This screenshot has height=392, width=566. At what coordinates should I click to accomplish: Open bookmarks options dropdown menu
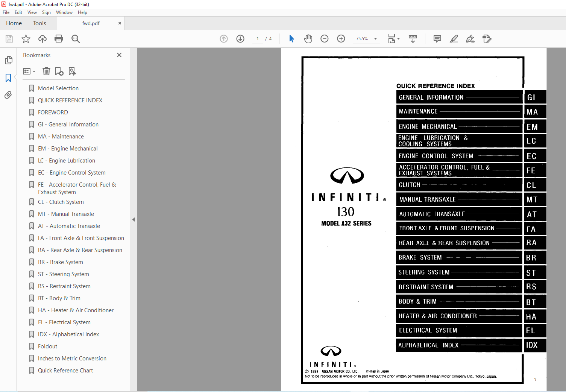pyautogui.click(x=29, y=71)
